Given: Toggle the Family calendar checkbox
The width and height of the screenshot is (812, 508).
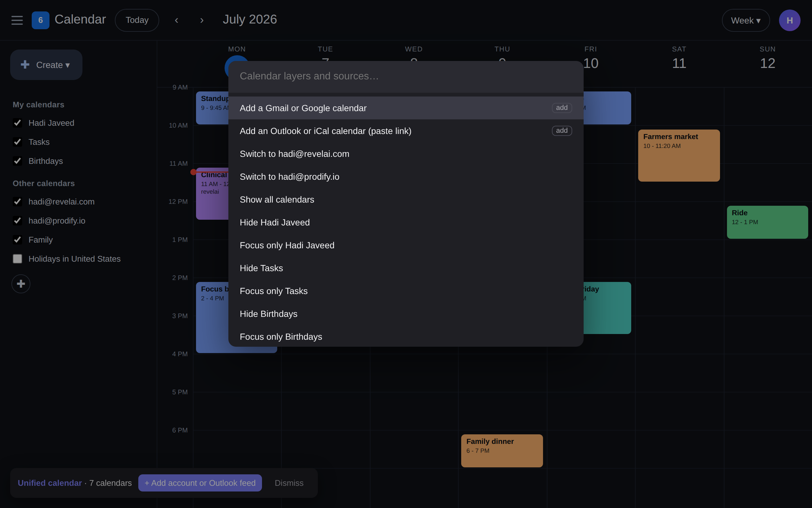Looking at the screenshot, I should [17, 240].
